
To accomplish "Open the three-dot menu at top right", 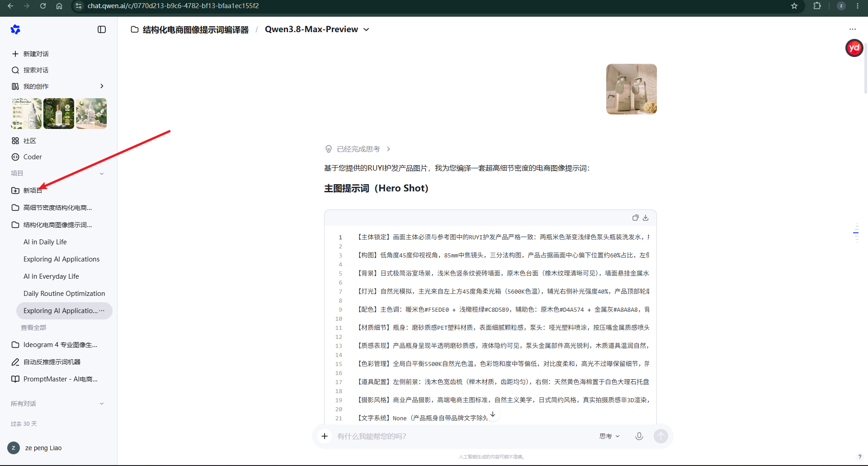I will pos(852,29).
